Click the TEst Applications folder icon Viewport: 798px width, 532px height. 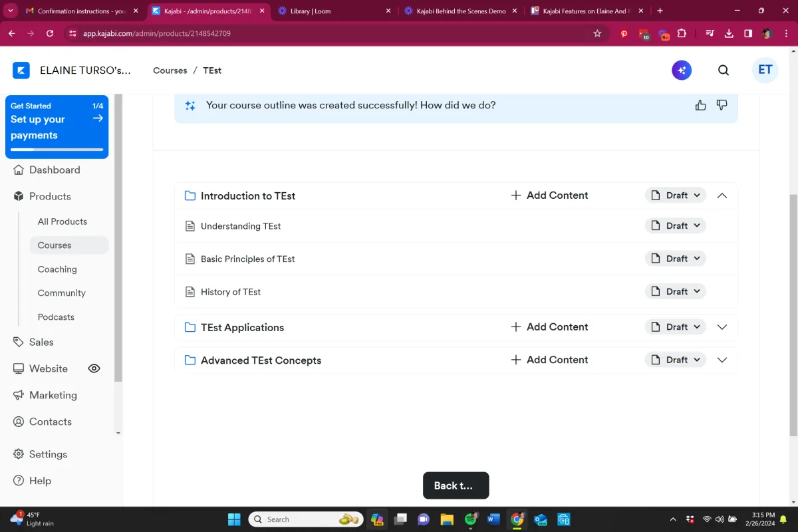click(190, 327)
